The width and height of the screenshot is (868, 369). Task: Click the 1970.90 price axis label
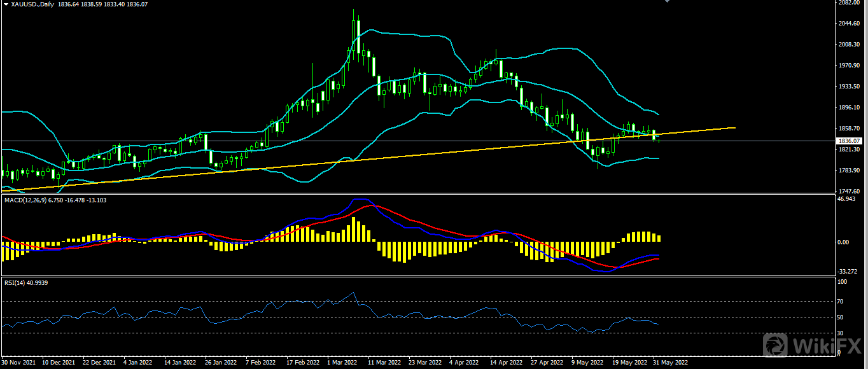[x=849, y=66]
